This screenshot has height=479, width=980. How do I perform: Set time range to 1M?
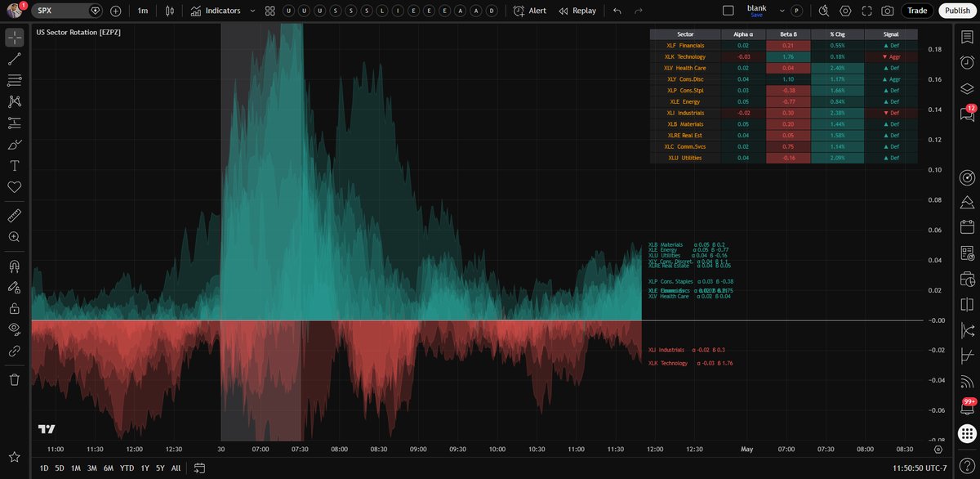coord(75,468)
